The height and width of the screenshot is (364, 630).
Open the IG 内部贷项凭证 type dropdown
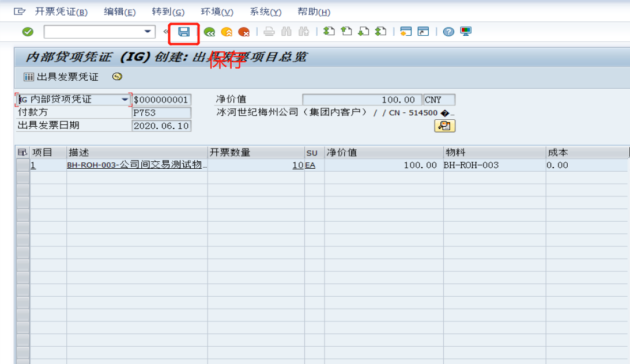(x=125, y=100)
